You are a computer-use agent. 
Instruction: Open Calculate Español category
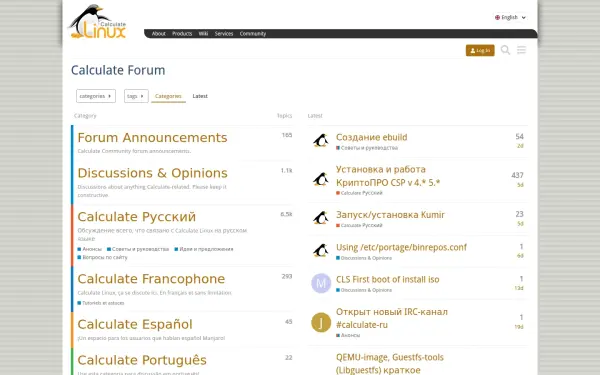135,324
